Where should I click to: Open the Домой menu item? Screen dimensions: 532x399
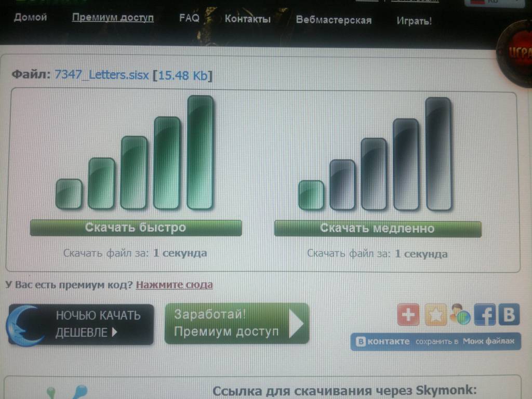[x=31, y=17]
